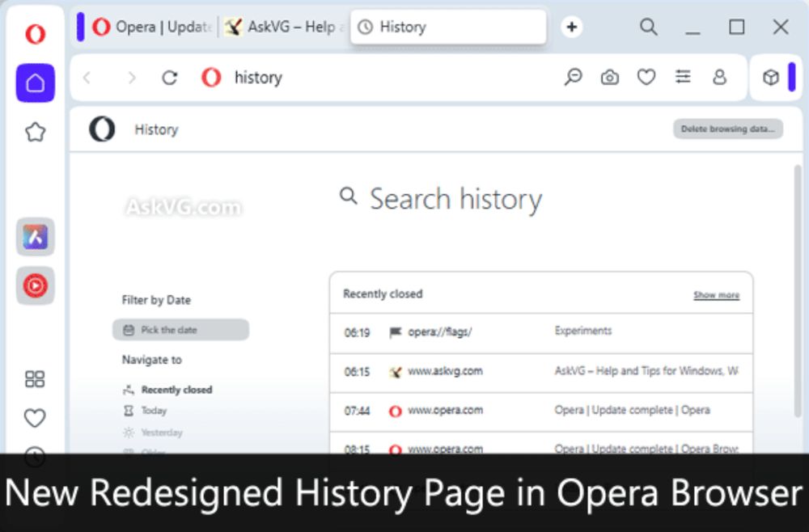Click the Opera favicon in 07:44 row
The height and width of the screenshot is (532, 809).
(x=395, y=411)
